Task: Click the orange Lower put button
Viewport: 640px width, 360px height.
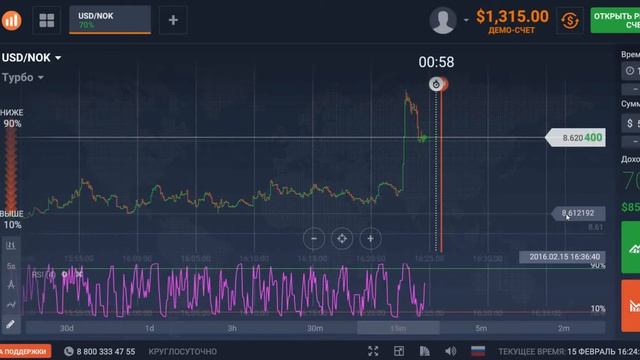Action: coord(631,306)
